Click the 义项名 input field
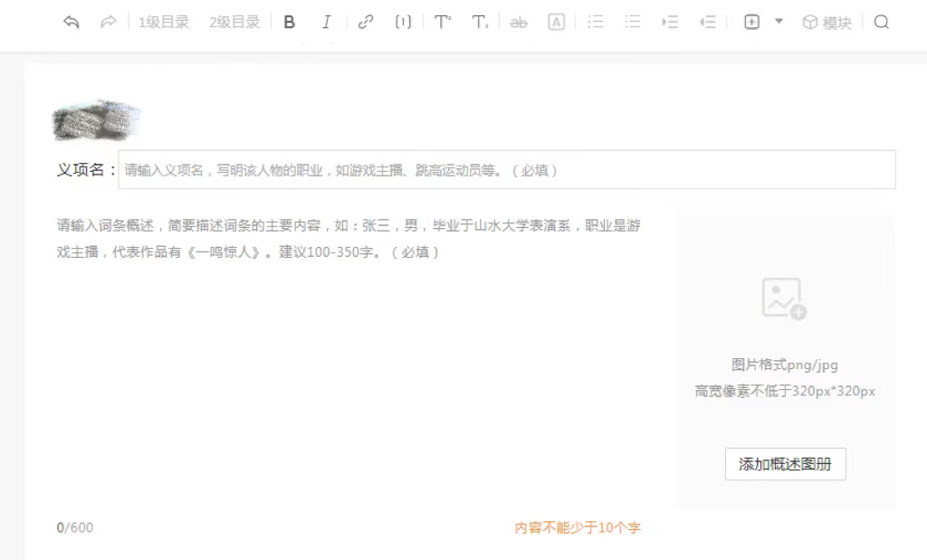Screen dimensions: 927x560 pyautogui.click(x=507, y=170)
